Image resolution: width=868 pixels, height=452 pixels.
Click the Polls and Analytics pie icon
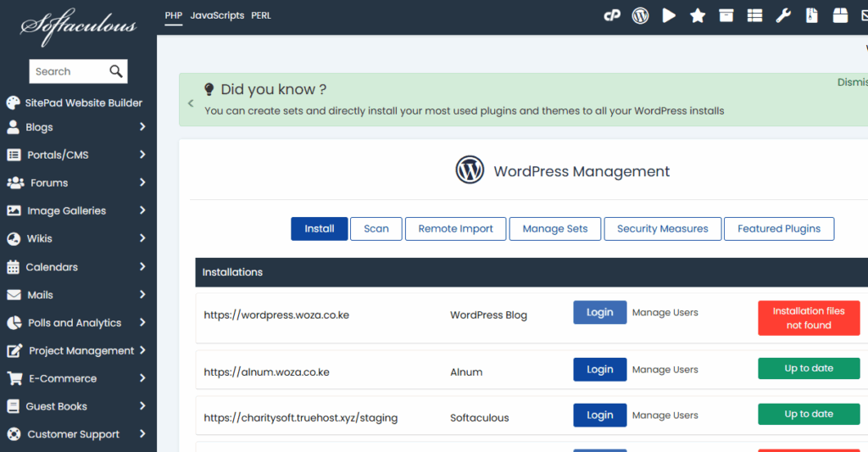[14, 323]
